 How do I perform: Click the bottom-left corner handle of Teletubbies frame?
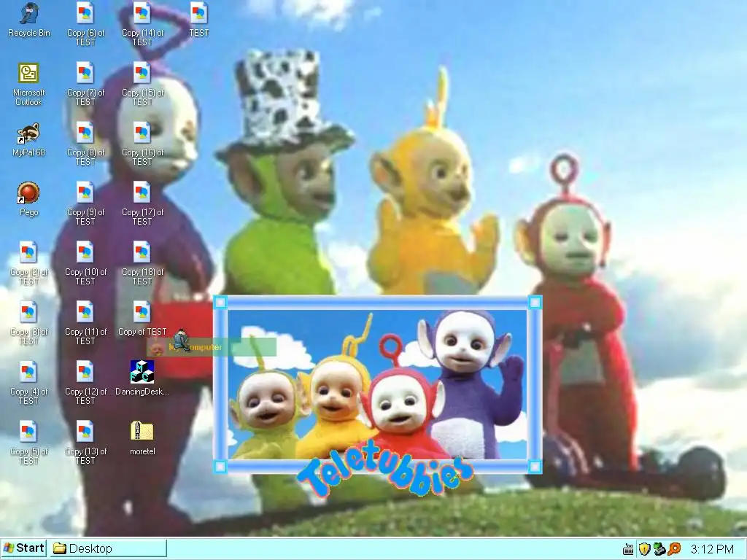click(220, 467)
